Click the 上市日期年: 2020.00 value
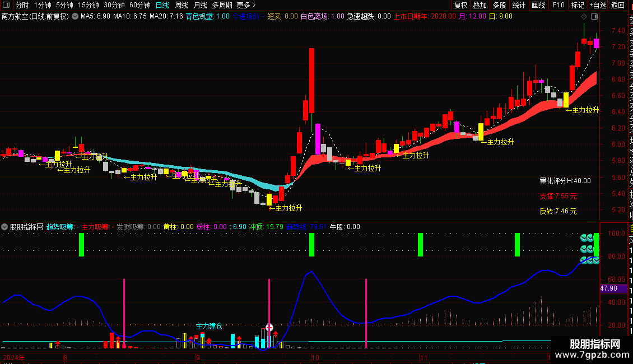 425,17
